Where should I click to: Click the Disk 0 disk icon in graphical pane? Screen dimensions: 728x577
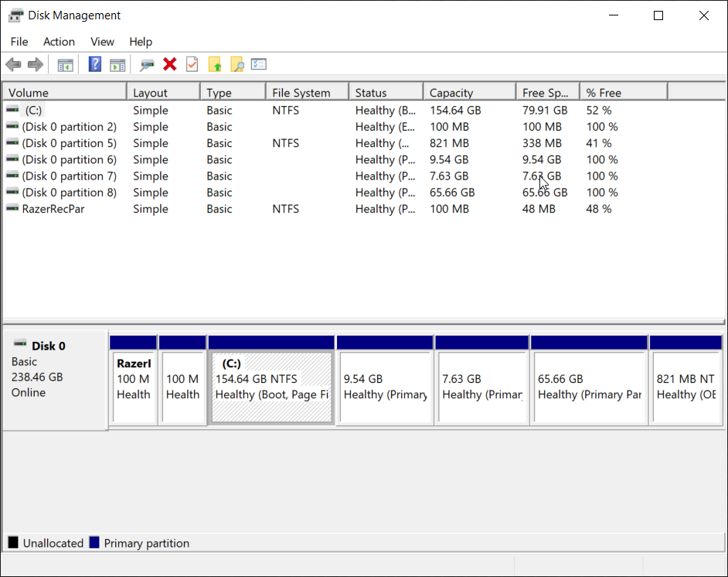tap(20, 344)
